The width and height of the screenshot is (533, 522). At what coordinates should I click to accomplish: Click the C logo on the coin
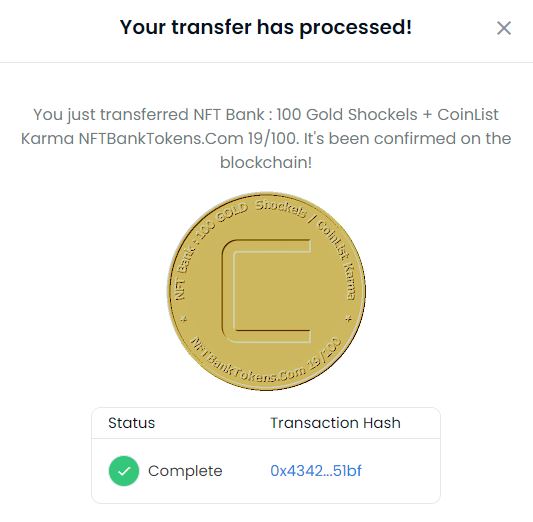[x=266, y=291]
